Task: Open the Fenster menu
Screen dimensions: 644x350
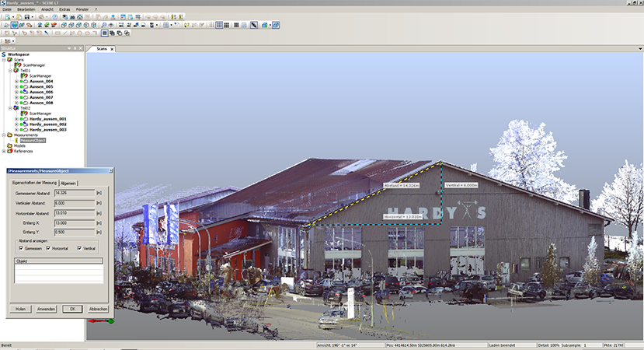Action: [x=82, y=9]
